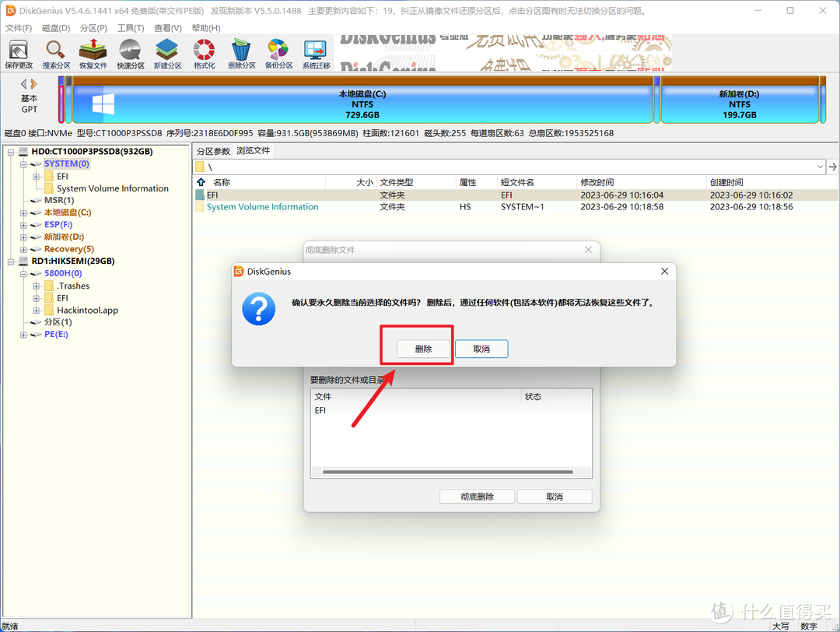This screenshot has height=632, width=840.
Task: Collapse the RD1:HIKSEMI disk node
Action: point(11,262)
